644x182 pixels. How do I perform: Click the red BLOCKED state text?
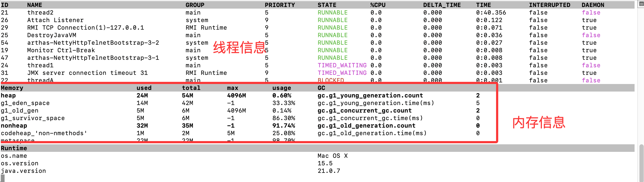pos(331,80)
